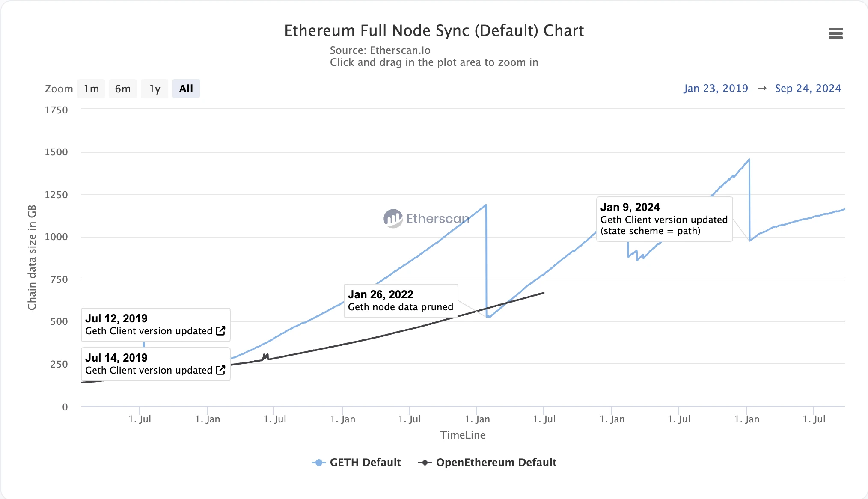Toggle GETH Default series visibility
Screen dimensions: 868x499
(365, 463)
